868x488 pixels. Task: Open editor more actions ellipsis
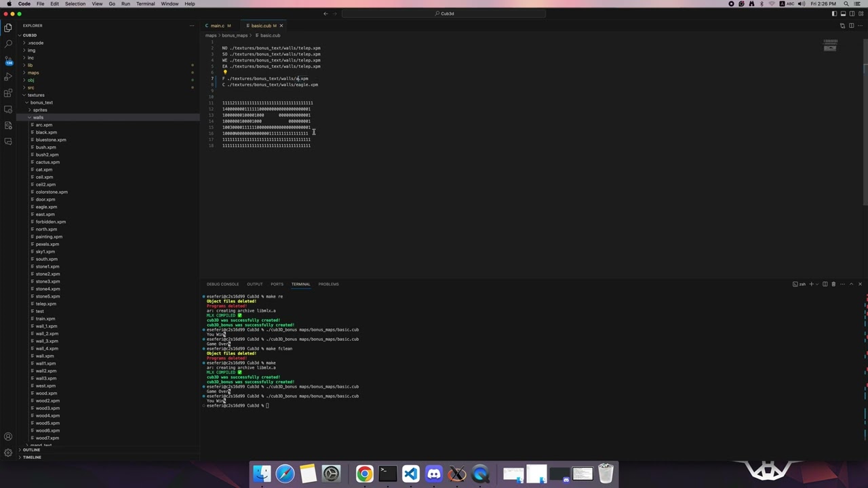tap(861, 26)
